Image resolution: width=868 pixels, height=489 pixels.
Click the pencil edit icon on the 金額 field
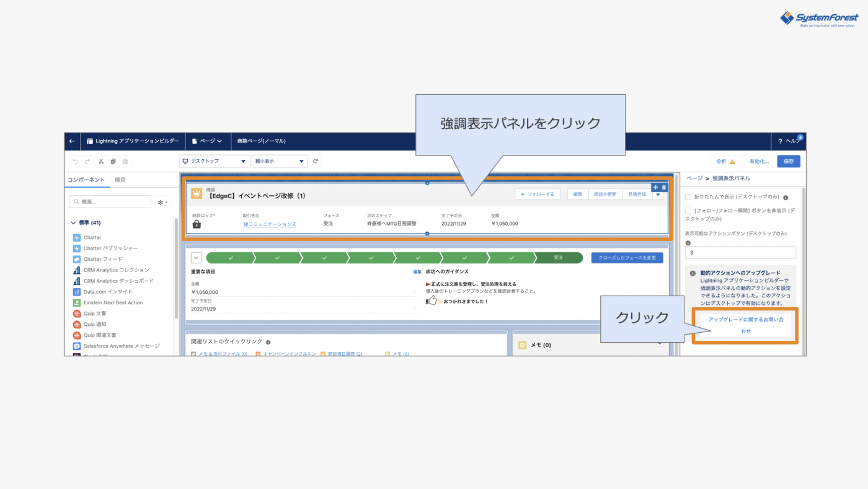pos(414,291)
